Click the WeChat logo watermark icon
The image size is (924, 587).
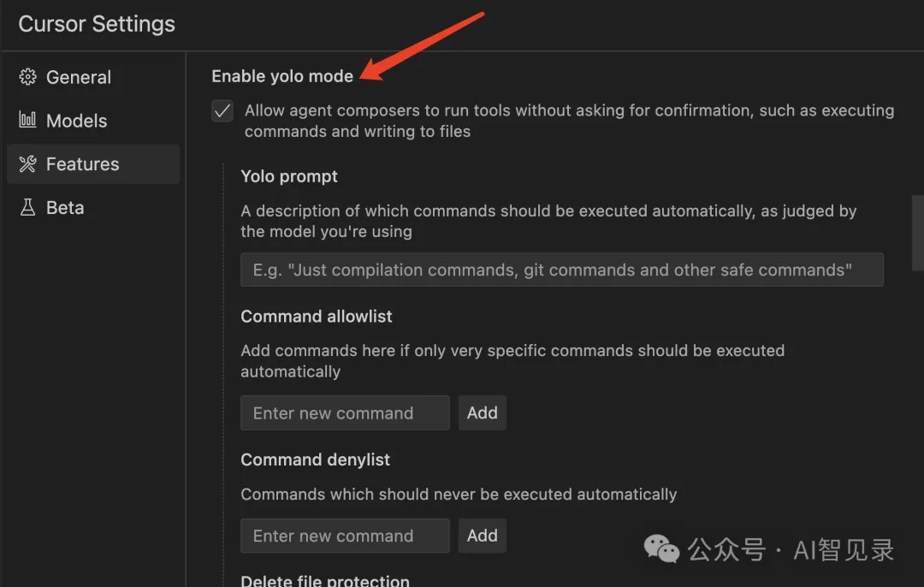point(661,549)
